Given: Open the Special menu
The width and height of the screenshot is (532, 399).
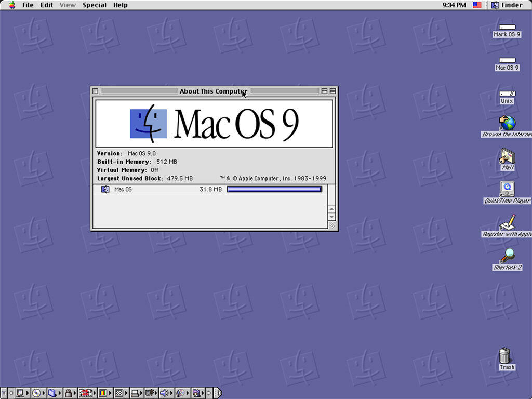Looking at the screenshot, I should point(95,5).
